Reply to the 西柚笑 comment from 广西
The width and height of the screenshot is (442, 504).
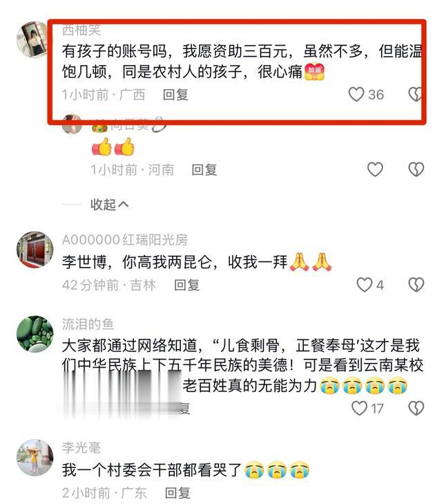click(175, 95)
